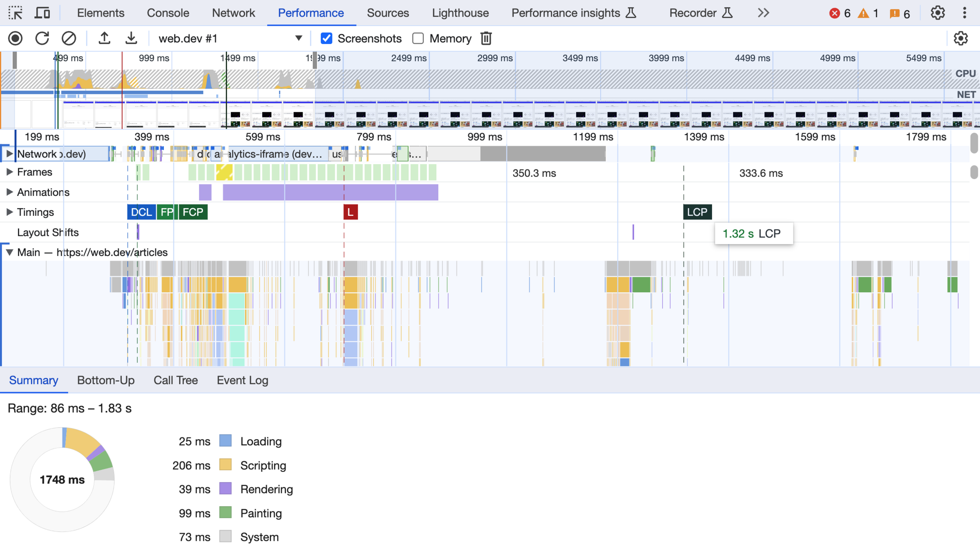Image resolution: width=980 pixels, height=551 pixels.
Task: Clear the recording with the clear icon
Action: [x=69, y=38]
